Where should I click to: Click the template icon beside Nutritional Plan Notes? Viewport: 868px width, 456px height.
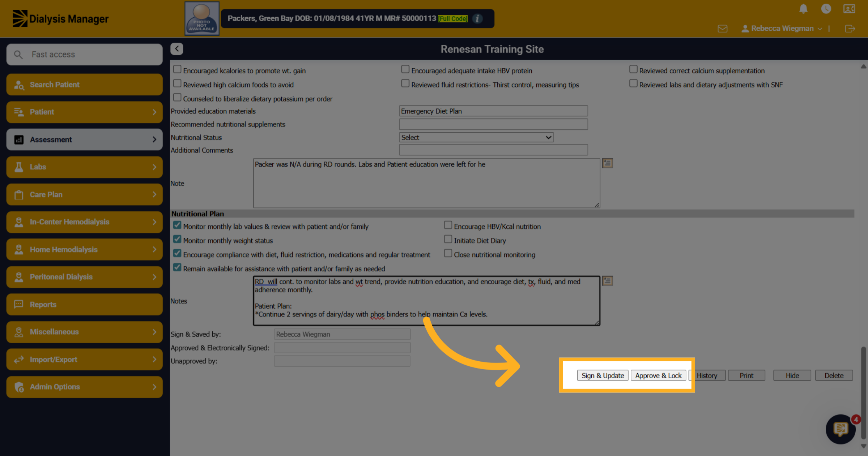tap(608, 281)
